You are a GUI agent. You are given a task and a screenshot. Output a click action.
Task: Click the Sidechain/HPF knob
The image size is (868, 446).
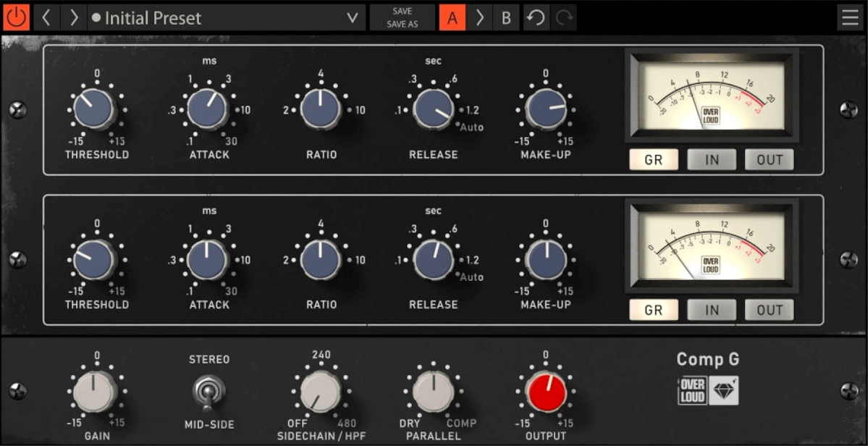point(320,392)
